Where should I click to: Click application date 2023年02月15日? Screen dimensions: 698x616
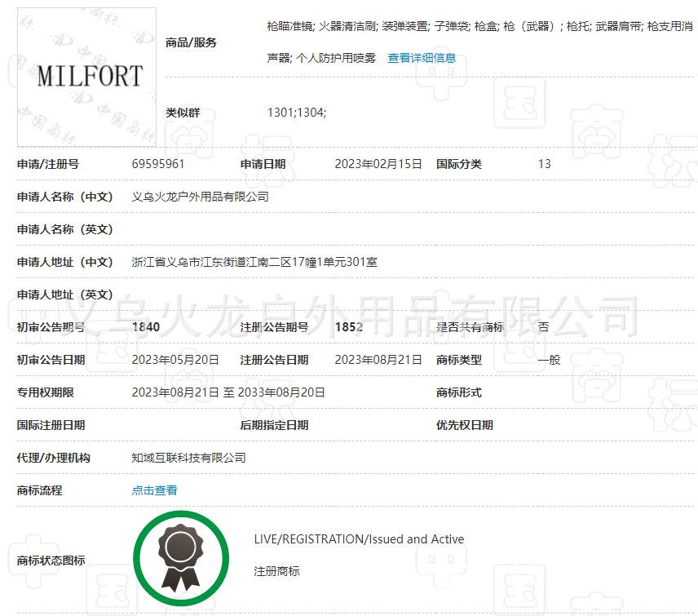click(380, 163)
